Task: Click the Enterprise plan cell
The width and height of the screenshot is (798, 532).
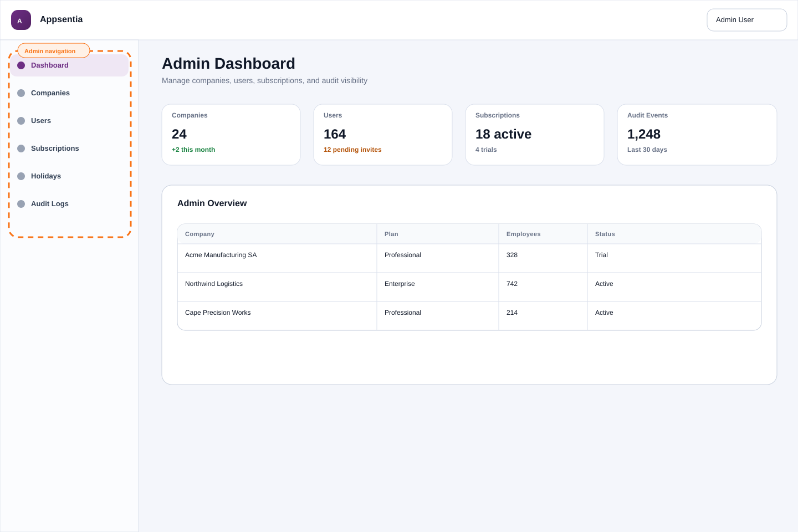Action: [438, 287]
